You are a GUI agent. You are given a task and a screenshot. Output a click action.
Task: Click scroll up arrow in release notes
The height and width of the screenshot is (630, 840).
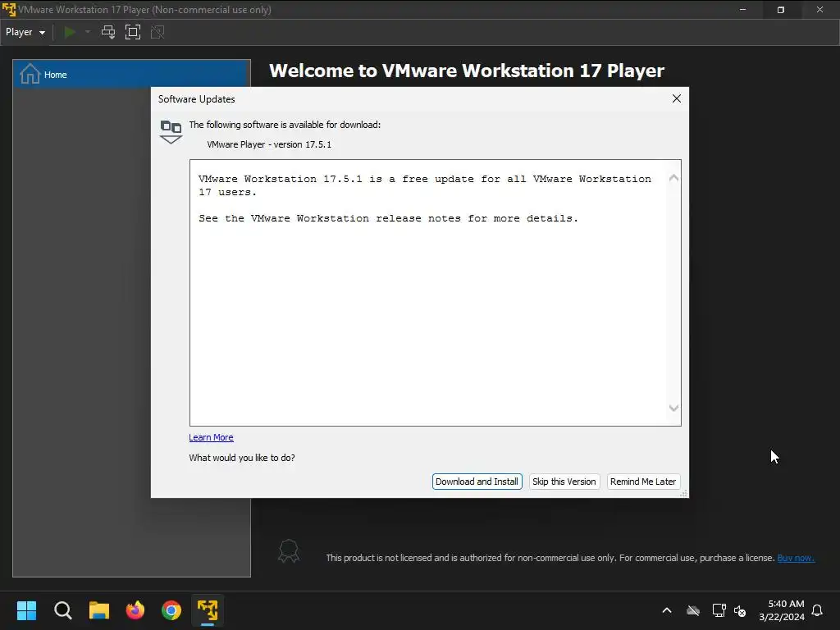(x=674, y=178)
